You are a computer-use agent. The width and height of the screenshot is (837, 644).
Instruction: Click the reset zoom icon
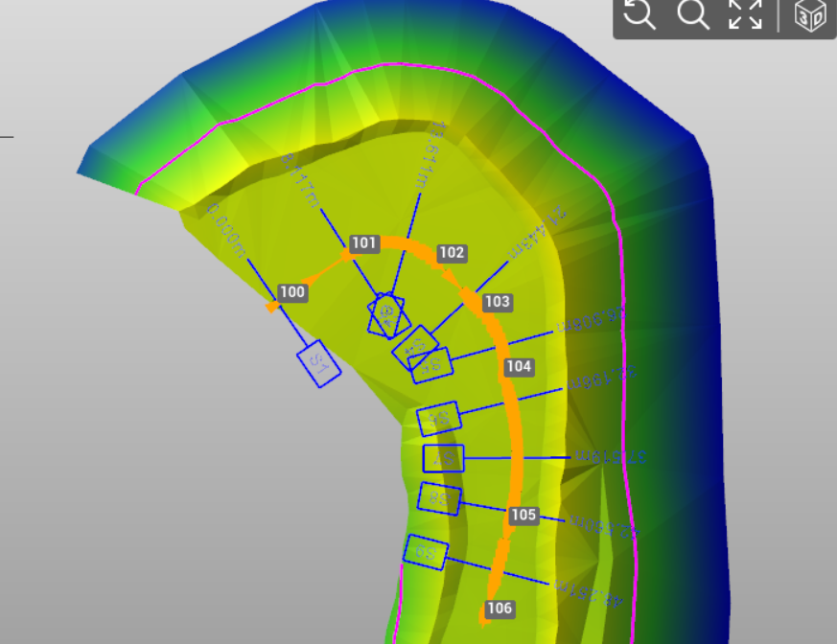pos(639,14)
